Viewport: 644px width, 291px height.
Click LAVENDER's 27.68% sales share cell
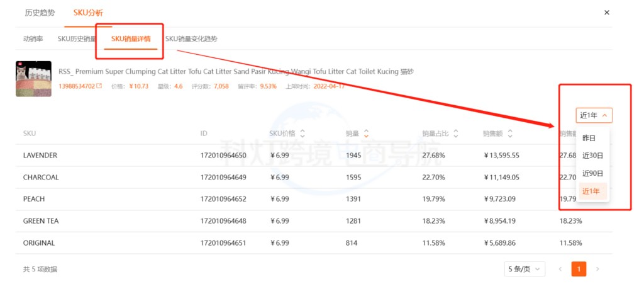point(434,156)
